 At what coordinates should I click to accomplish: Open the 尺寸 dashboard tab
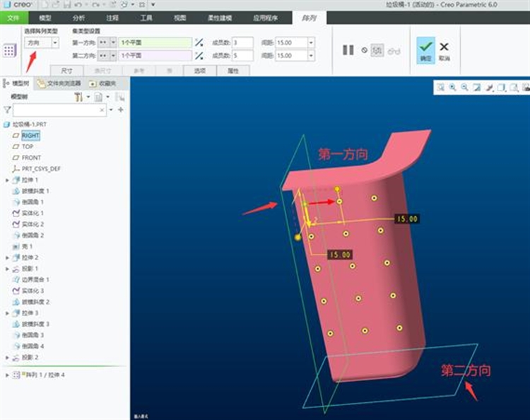66,71
